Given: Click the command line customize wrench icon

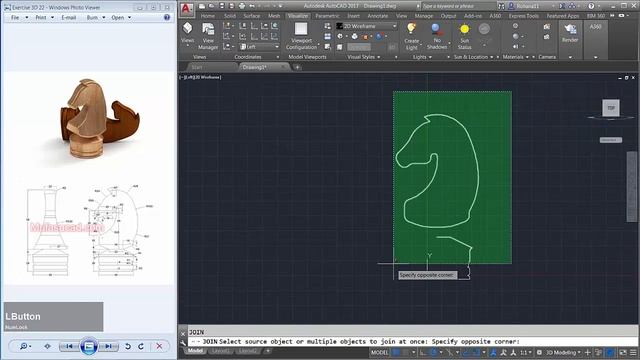Looking at the screenshot, I should click(x=183, y=342).
